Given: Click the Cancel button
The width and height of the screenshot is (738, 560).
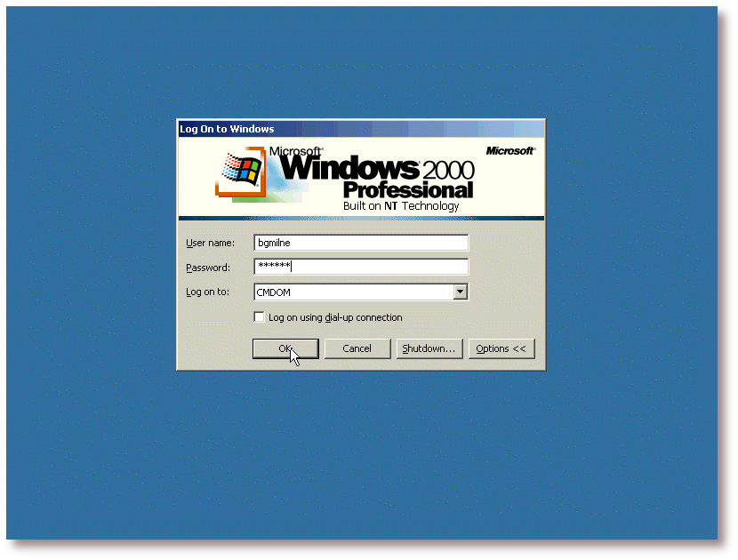Looking at the screenshot, I should 357,348.
